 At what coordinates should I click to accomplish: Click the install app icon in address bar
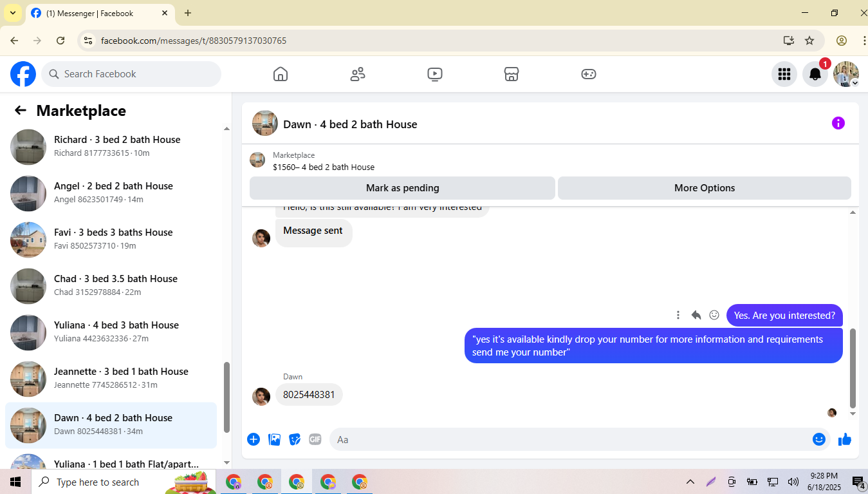point(789,41)
